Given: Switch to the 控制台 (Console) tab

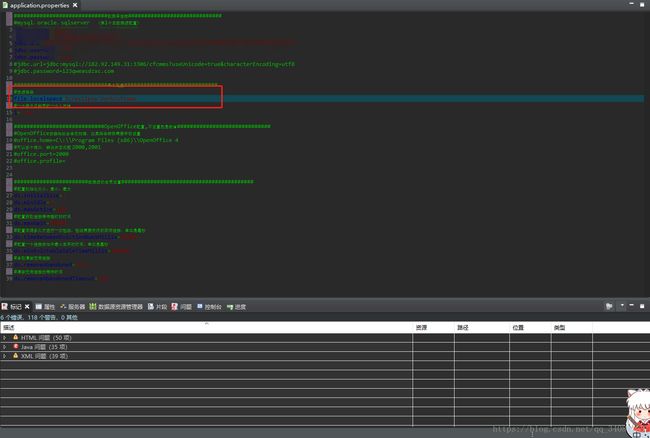Looking at the screenshot, I should [x=209, y=307].
